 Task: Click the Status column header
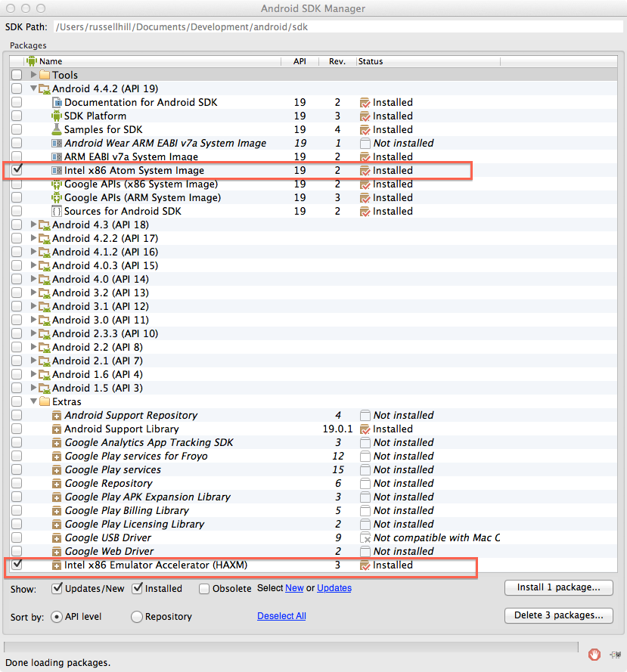click(x=428, y=61)
